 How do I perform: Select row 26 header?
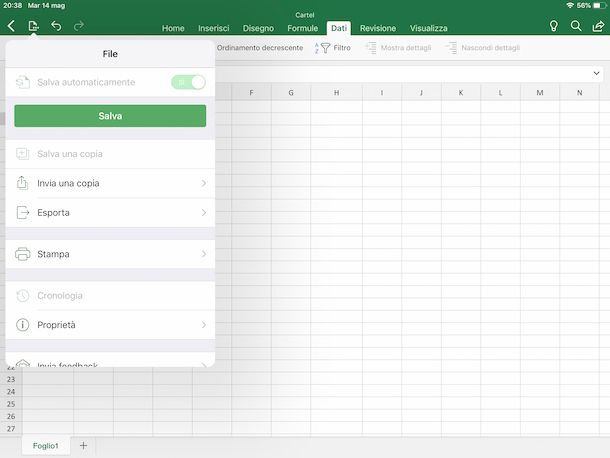pos(11,416)
